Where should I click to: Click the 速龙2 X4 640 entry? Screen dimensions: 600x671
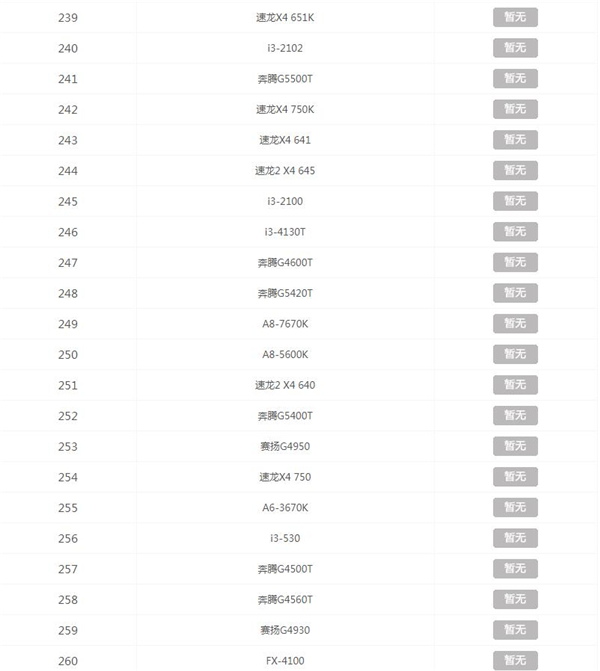(285, 385)
